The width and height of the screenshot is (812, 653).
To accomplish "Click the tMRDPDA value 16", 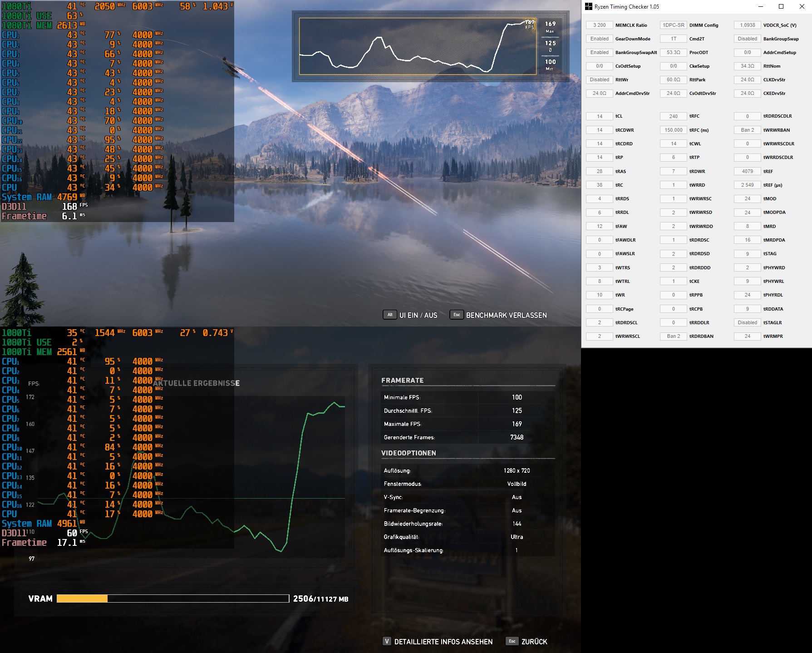I will click(748, 240).
